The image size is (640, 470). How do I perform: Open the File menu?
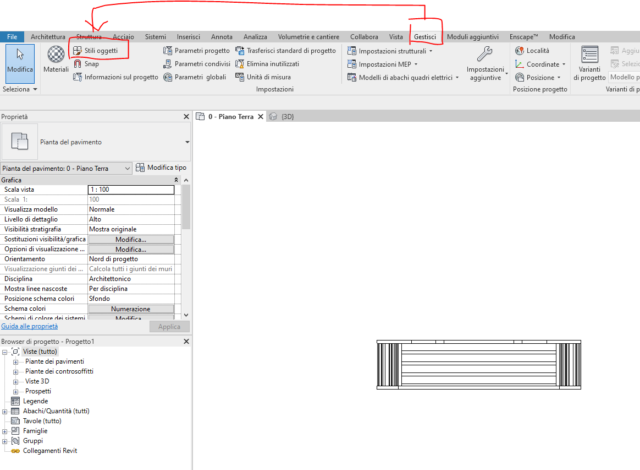pos(12,37)
